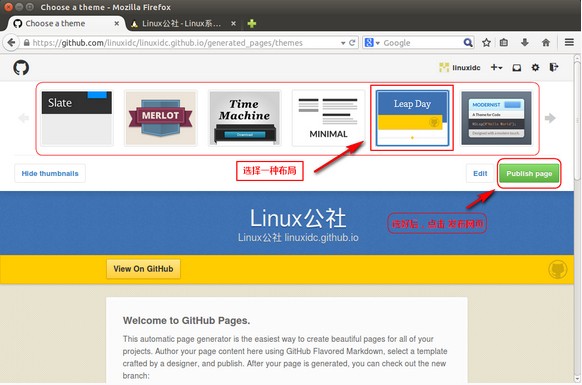Select the Merlot theme thumbnail
582x385 pixels.
click(x=160, y=118)
